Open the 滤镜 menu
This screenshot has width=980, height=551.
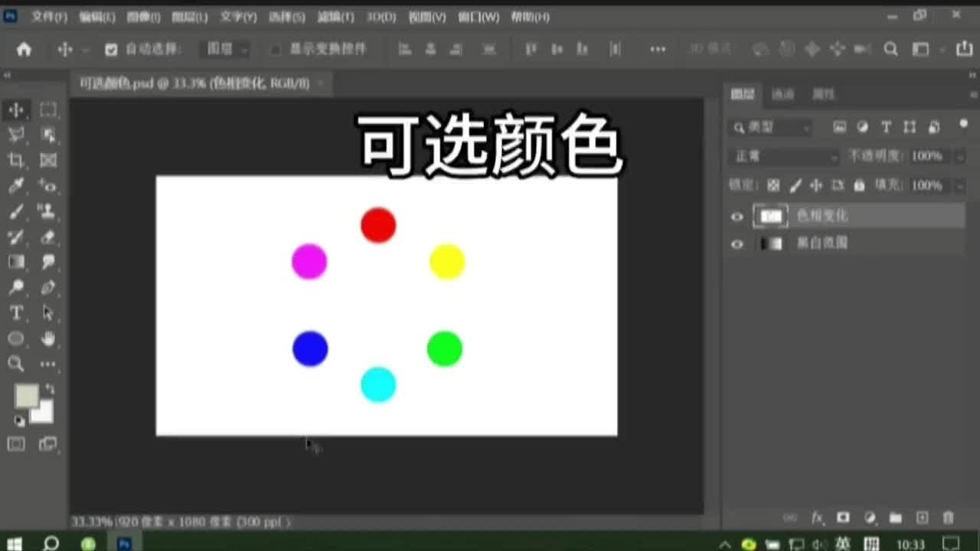[x=334, y=16]
